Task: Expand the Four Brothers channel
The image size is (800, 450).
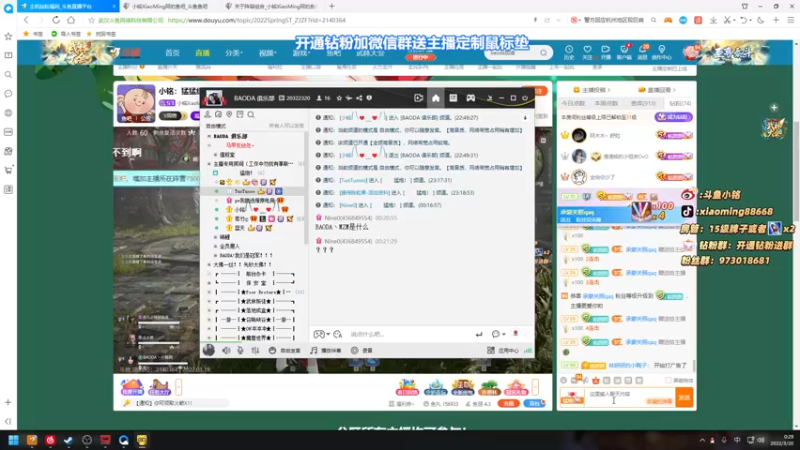Action: tap(209, 292)
